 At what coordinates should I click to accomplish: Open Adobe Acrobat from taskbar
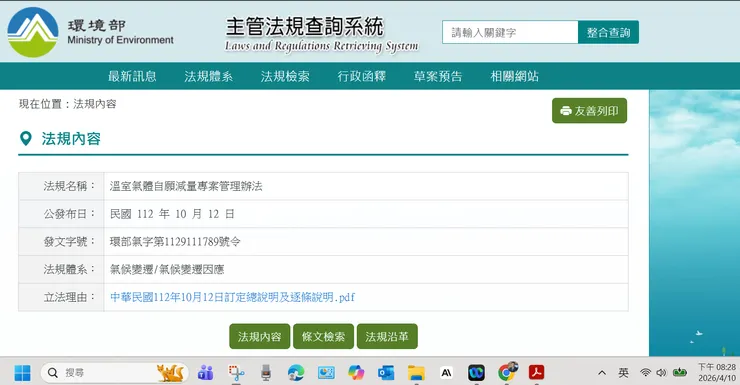point(537,373)
